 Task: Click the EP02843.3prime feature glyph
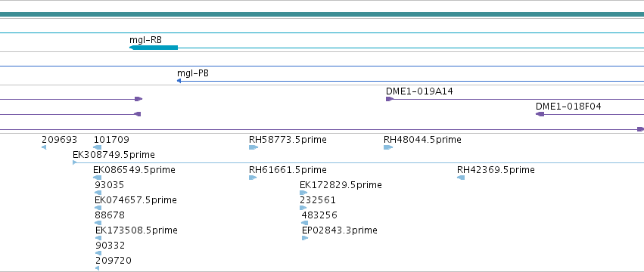point(305,238)
